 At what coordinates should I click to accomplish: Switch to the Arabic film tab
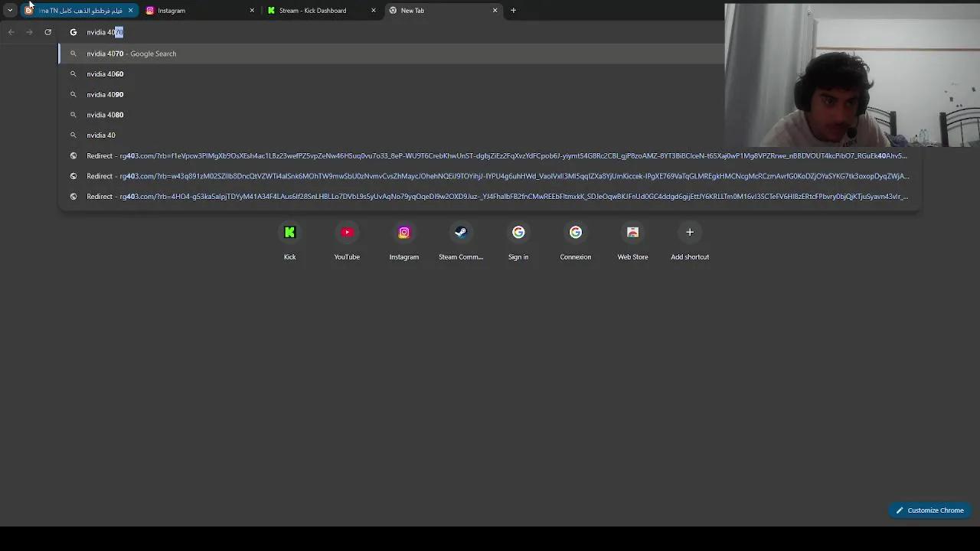click(x=80, y=11)
